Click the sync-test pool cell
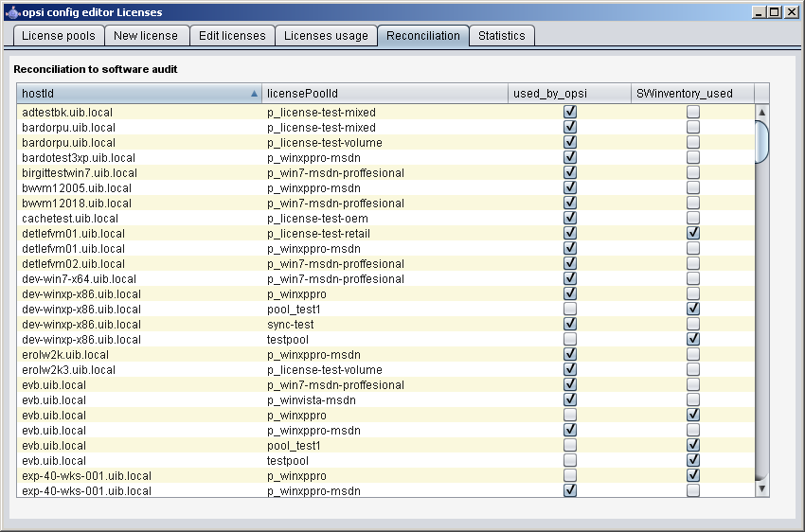The image size is (805, 532). coord(385,325)
